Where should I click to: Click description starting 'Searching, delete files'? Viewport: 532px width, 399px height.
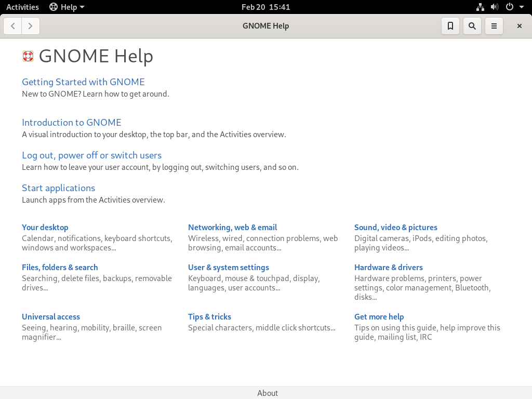click(97, 283)
